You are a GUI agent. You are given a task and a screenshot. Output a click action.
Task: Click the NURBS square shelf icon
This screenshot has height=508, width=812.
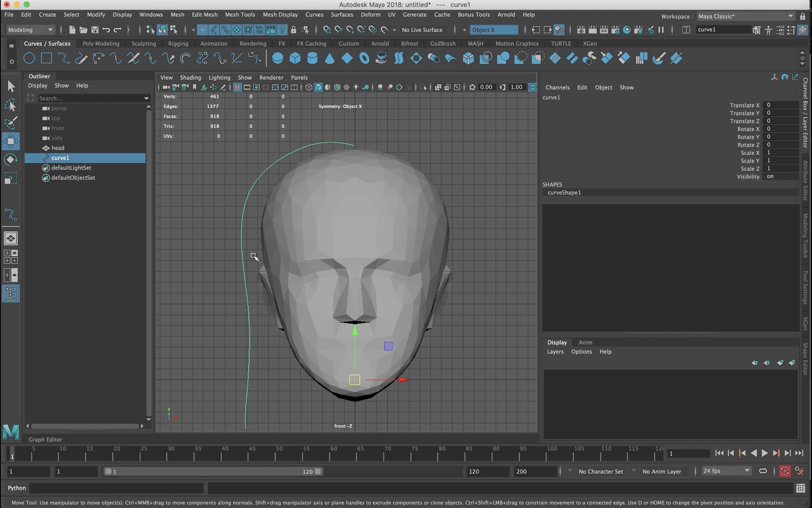point(46,58)
